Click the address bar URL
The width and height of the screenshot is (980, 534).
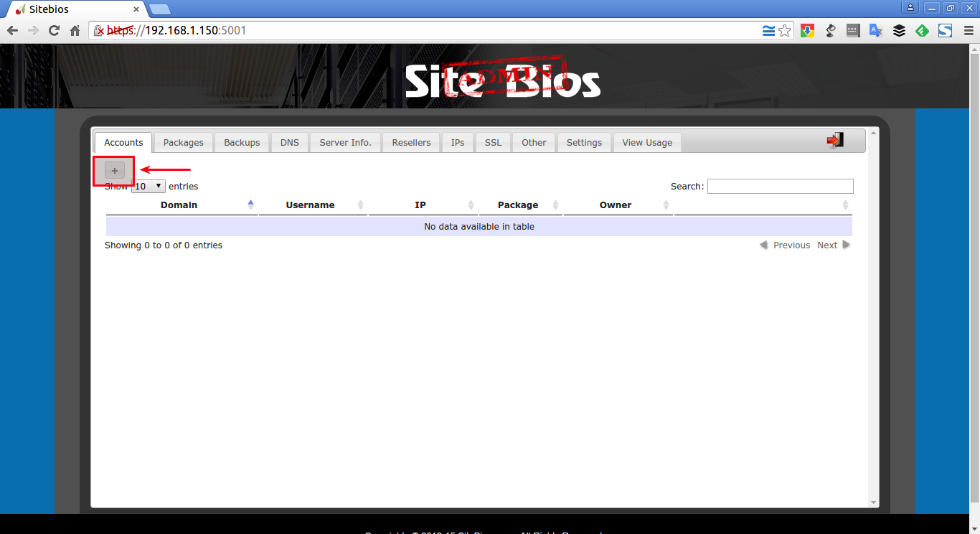point(178,31)
